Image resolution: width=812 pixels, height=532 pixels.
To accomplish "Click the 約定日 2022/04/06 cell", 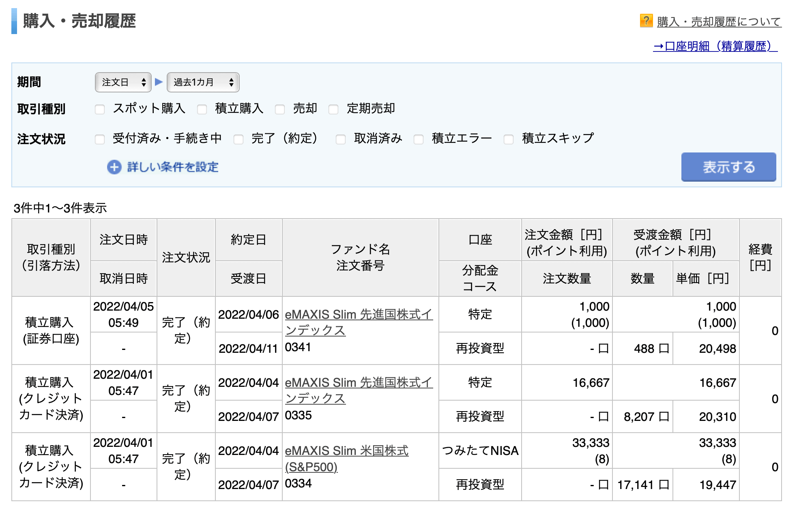I will (249, 314).
